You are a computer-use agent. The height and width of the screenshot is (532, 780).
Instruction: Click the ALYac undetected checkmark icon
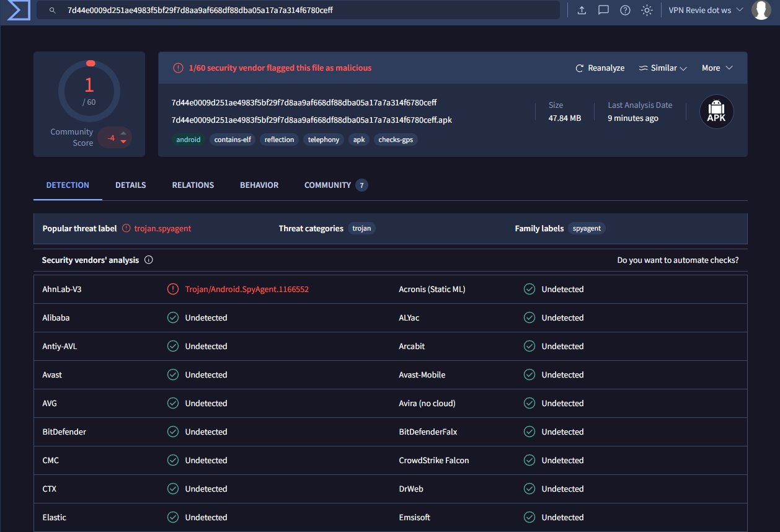click(x=530, y=317)
